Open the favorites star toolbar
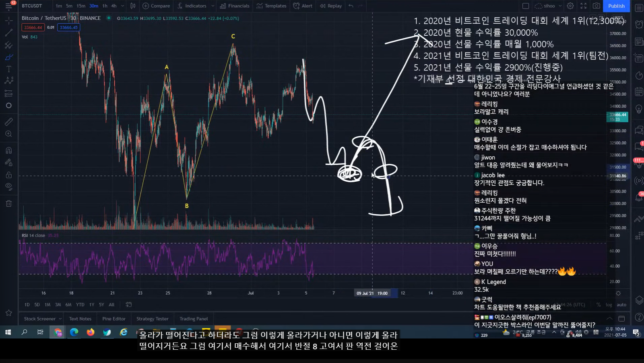644x363 pixels. (x=8, y=313)
